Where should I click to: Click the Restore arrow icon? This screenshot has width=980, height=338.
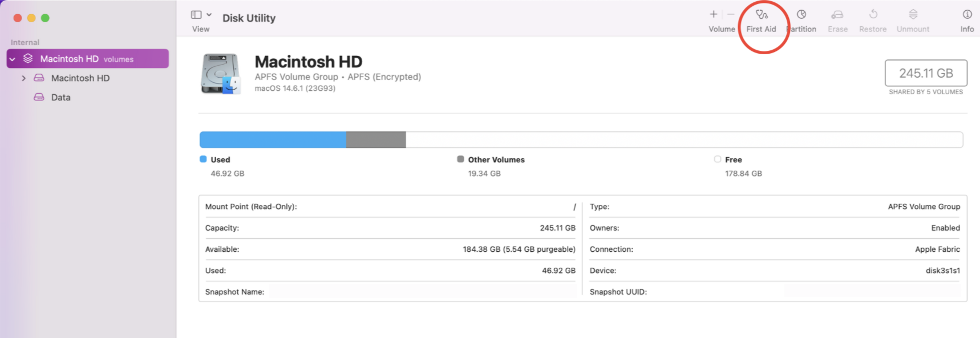click(873, 14)
